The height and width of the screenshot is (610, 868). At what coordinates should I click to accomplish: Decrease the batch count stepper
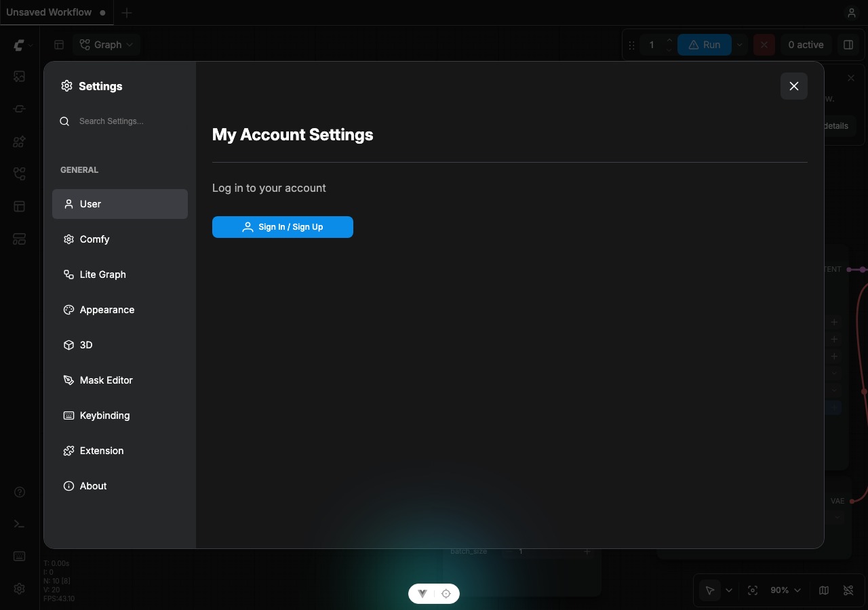669,50
